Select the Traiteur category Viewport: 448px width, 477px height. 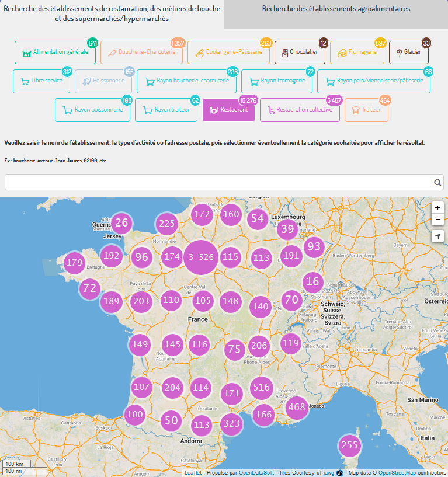pos(366,110)
